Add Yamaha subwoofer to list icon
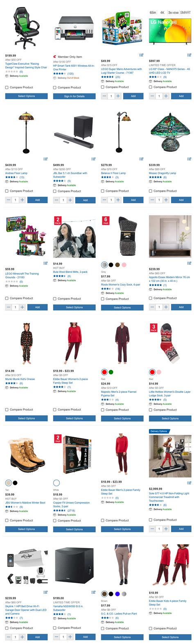 [93, 592]
